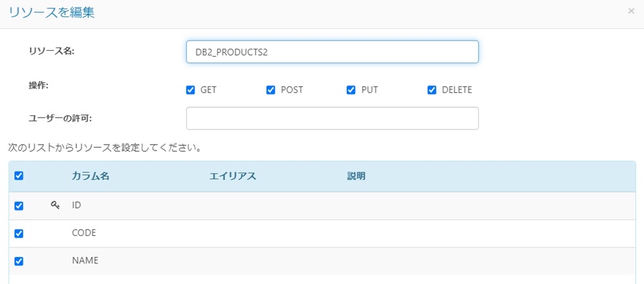Image resolution: width=644 pixels, height=284 pixels.
Task: Select the NAME column name cell
Action: tap(85, 260)
